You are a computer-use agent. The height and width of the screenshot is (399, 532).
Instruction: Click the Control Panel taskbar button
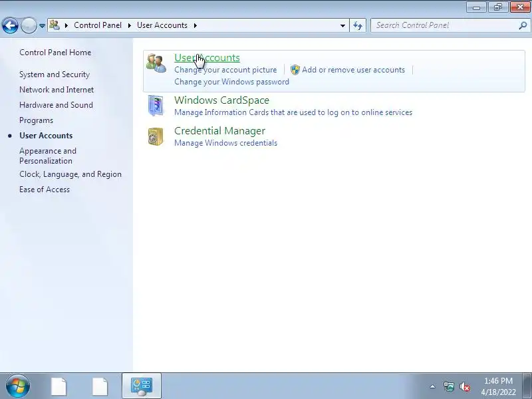pos(142,386)
